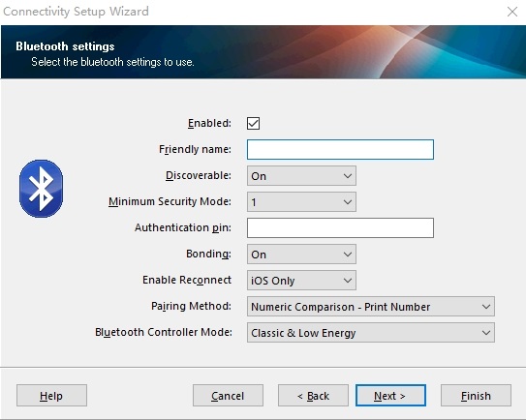Expand the Bluetooth Controller Mode dropdown
This screenshot has width=526, height=420.
(371, 333)
